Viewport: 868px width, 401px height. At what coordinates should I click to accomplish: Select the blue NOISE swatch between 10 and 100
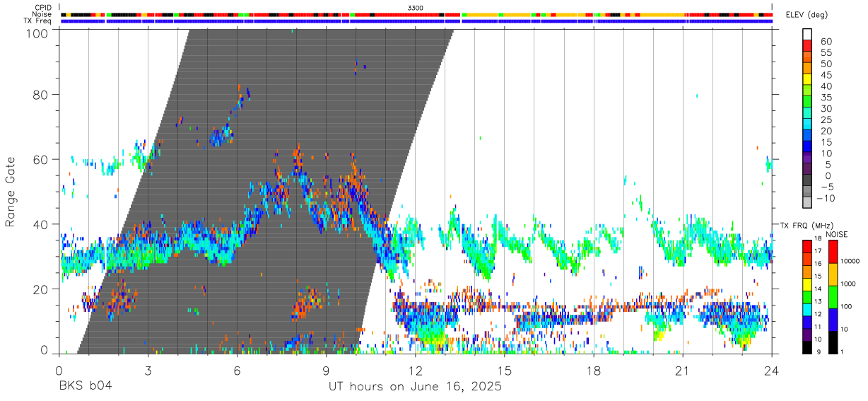coord(833,319)
